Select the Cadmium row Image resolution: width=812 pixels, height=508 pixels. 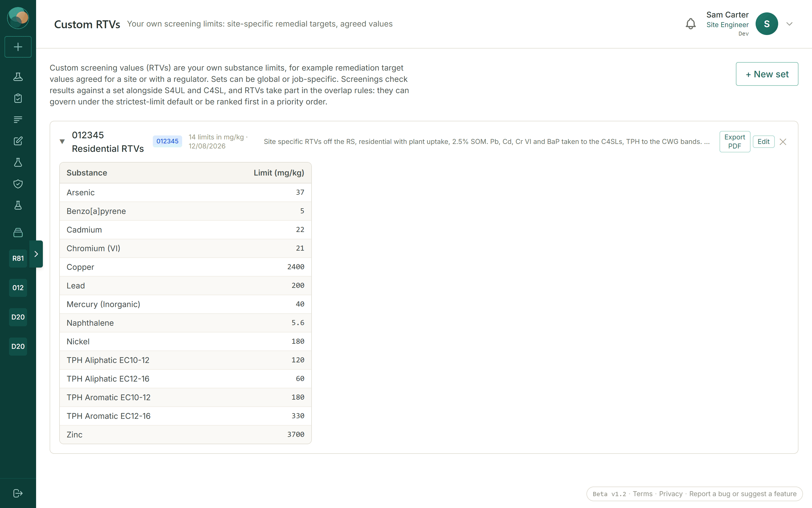click(x=185, y=230)
